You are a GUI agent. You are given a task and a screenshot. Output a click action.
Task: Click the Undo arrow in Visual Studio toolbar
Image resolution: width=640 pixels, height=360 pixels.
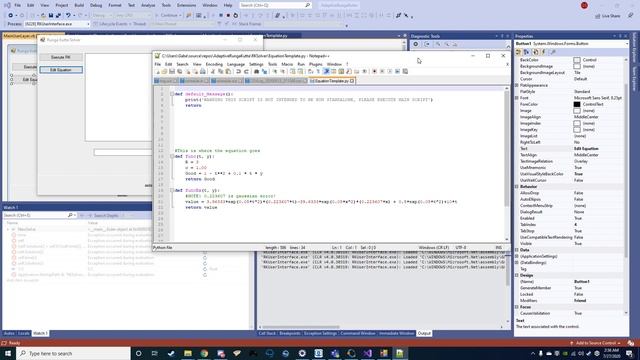[68, 16]
